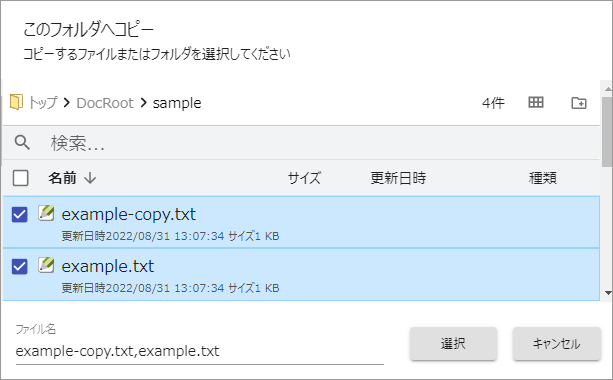
Task: Uncheck the example.txt checkbox
Action: 20,267
